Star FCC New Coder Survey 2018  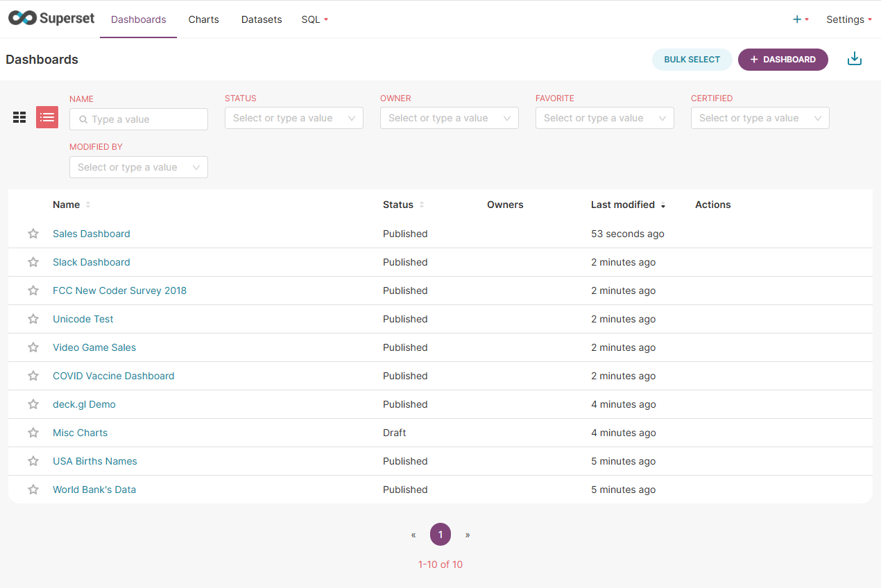[33, 291]
